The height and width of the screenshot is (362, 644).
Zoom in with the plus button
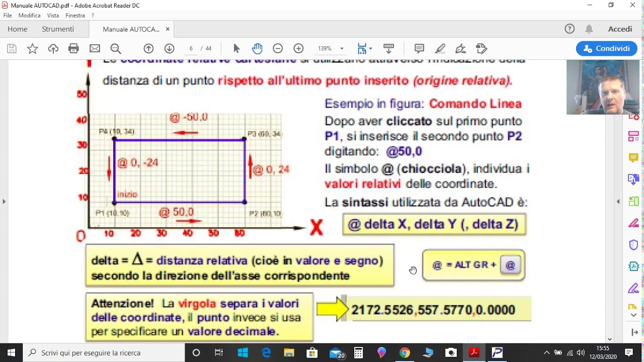tap(299, 49)
